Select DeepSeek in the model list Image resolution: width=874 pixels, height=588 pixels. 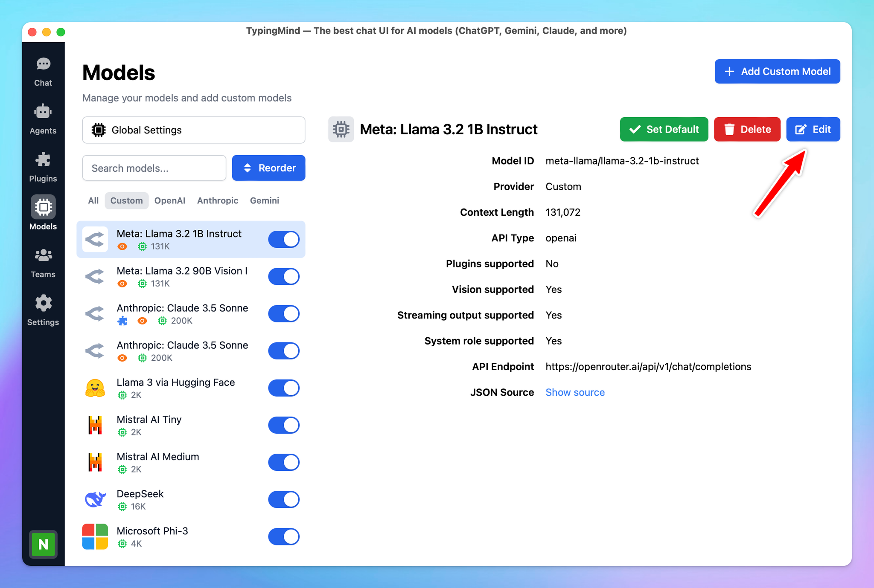(191, 499)
